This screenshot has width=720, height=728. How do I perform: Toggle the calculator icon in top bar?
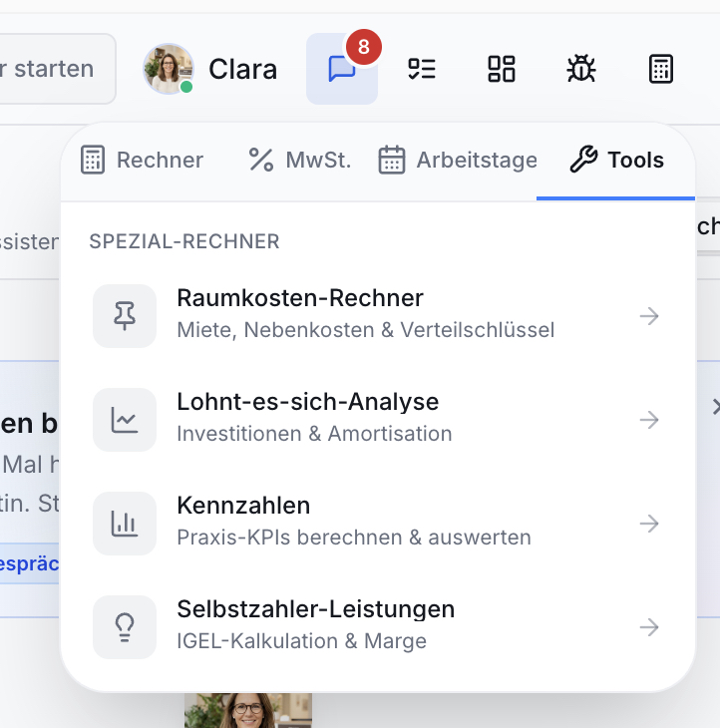tap(661, 69)
